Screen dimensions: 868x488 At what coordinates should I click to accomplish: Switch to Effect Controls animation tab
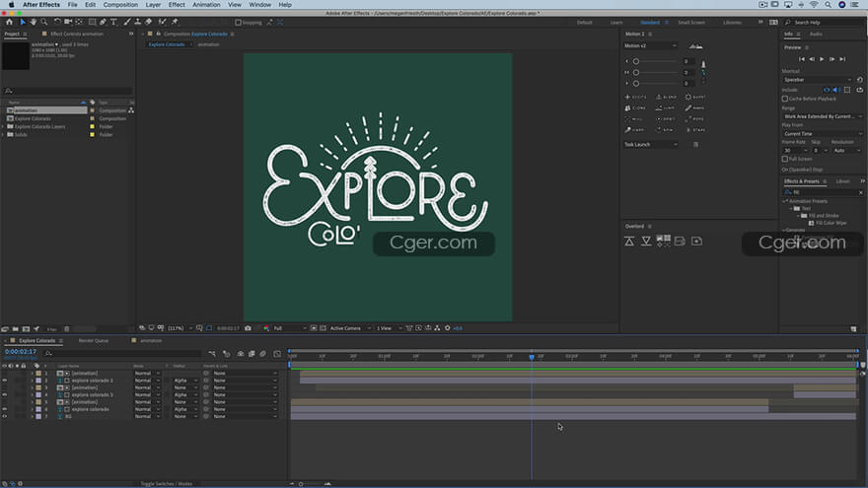pos(76,34)
